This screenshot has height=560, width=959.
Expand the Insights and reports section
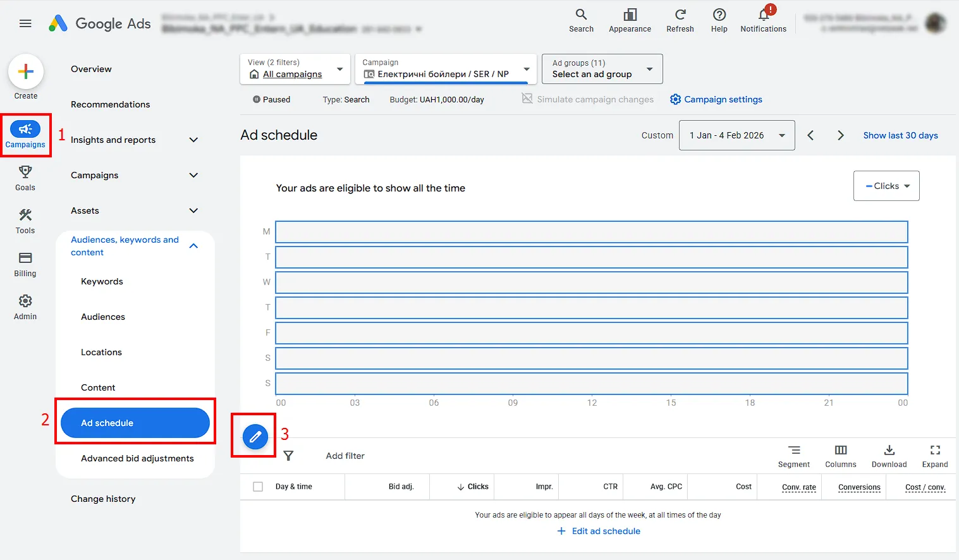(x=194, y=140)
